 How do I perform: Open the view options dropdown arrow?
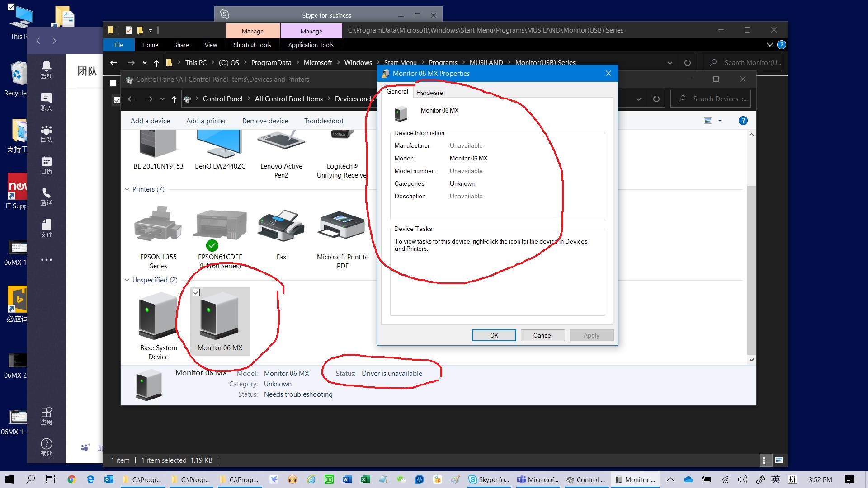[x=720, y=121]
